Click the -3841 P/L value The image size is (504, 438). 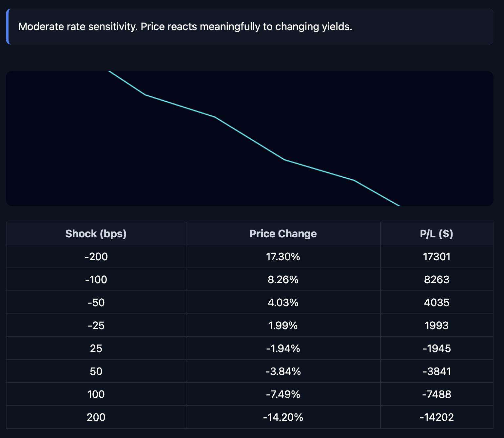click(436, 371)
